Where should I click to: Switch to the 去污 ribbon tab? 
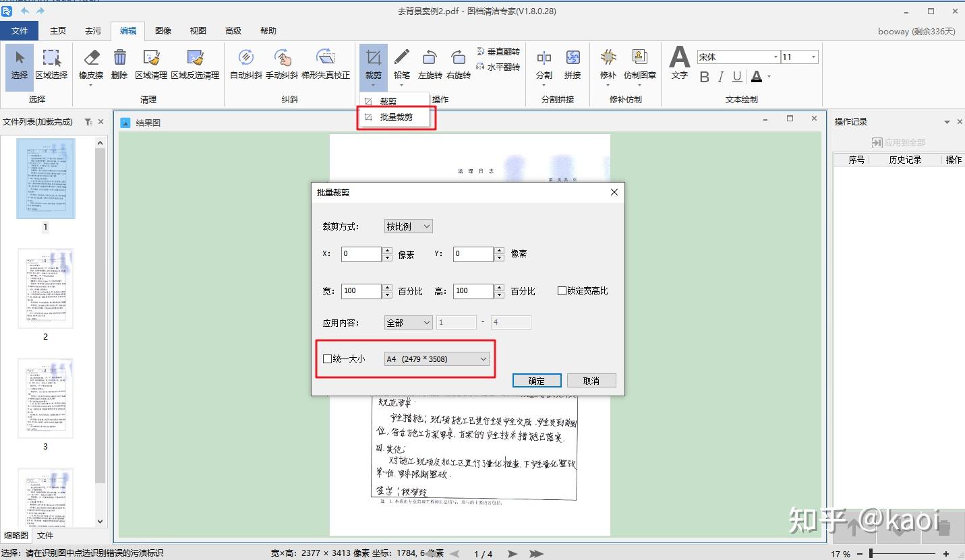(93, 31)
